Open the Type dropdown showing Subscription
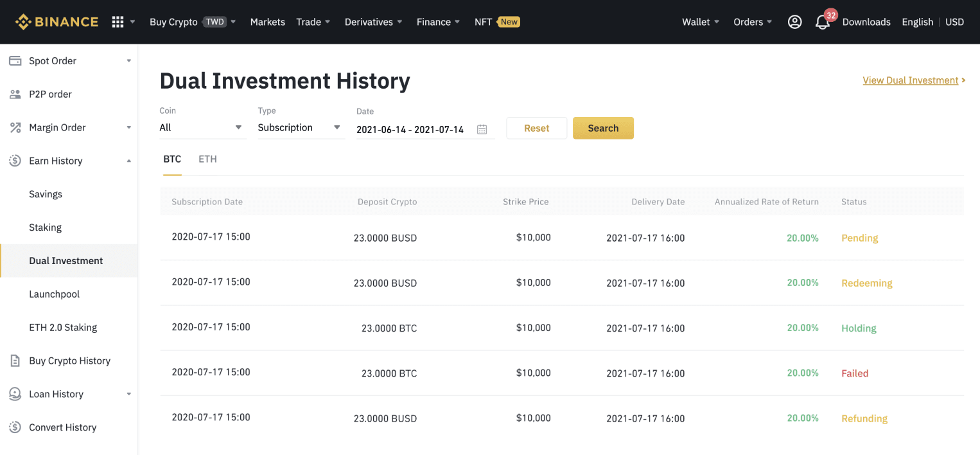Image resolution: width=980 pixels, height=455 pixels. coord(301,127)
